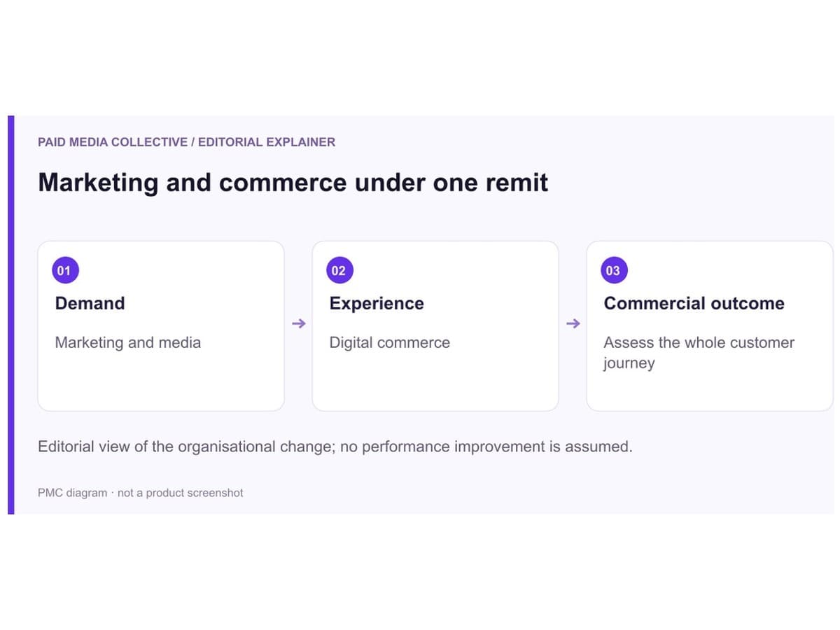Click the 02 step number badge
840x630 pixels.
[x=339, y=271]
